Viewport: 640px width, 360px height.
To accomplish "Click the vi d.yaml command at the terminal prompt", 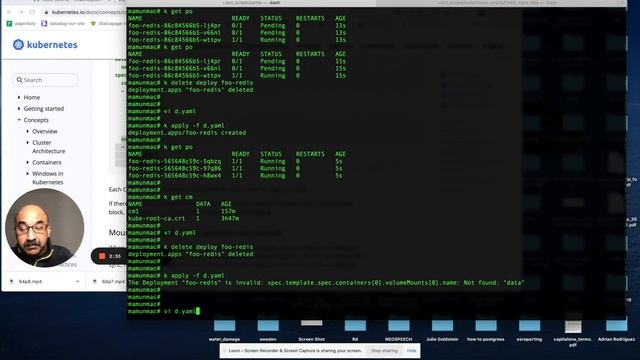I will tap(180, 311).
